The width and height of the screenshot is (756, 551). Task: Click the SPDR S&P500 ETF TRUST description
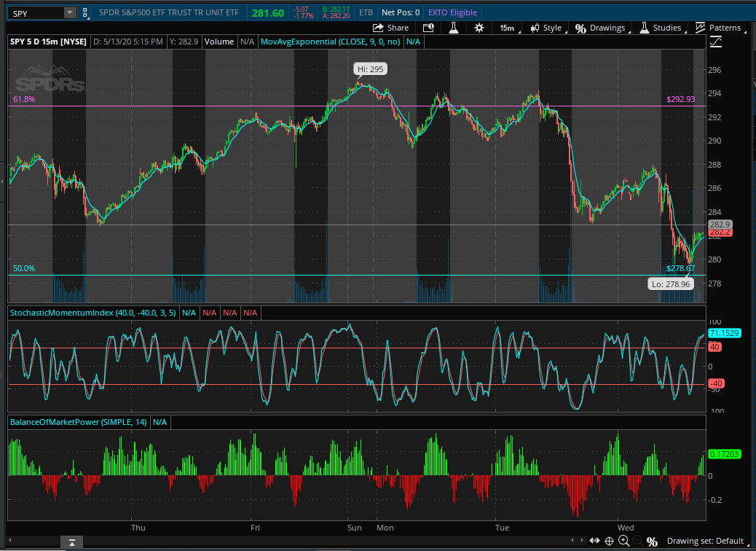pyautogui.click(x=169, y=12)
